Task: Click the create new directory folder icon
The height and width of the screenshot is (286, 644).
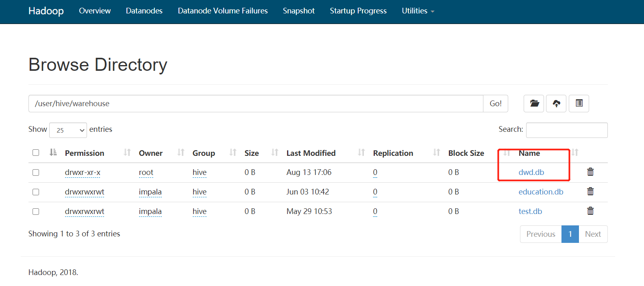Action: click(534, 103)
